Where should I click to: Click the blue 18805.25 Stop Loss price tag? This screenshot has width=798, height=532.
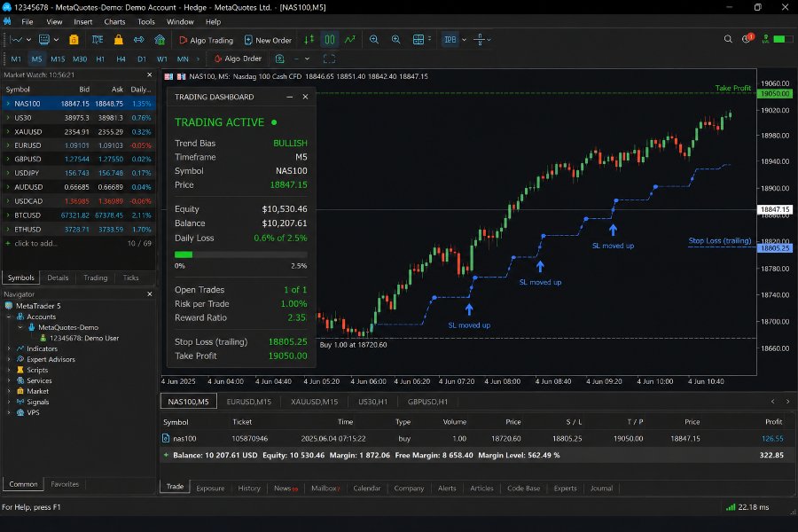tap(775, 248)
